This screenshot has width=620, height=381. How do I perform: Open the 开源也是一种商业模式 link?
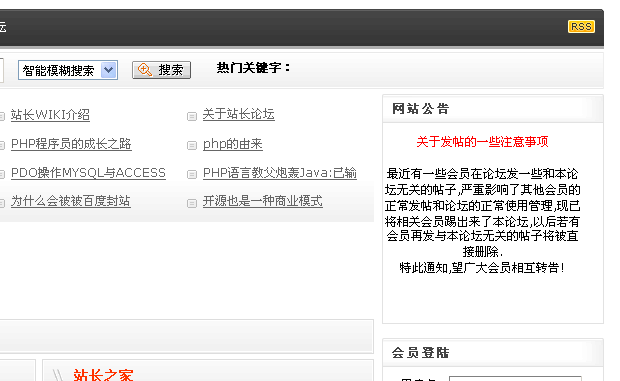click(263, 201)
